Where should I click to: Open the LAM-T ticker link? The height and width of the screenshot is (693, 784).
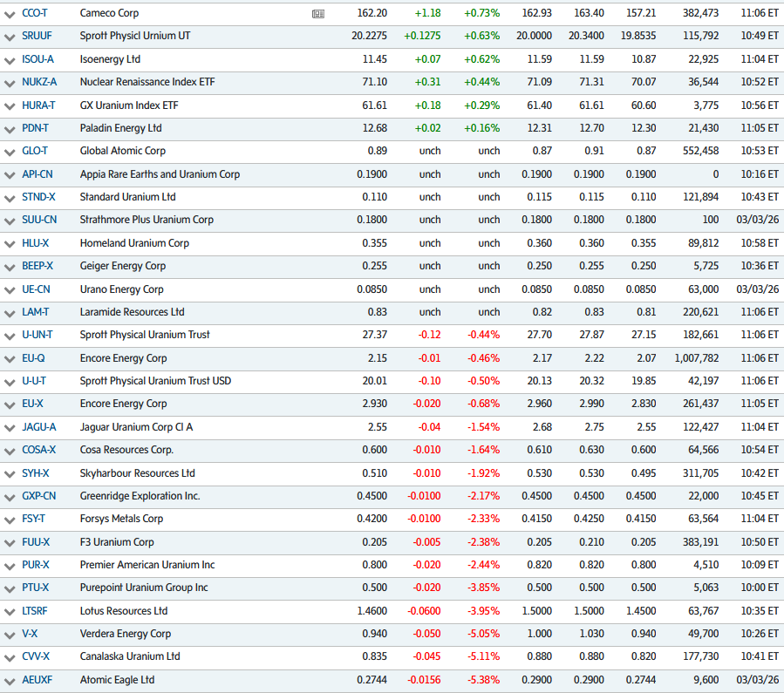[x=35, y=312]
